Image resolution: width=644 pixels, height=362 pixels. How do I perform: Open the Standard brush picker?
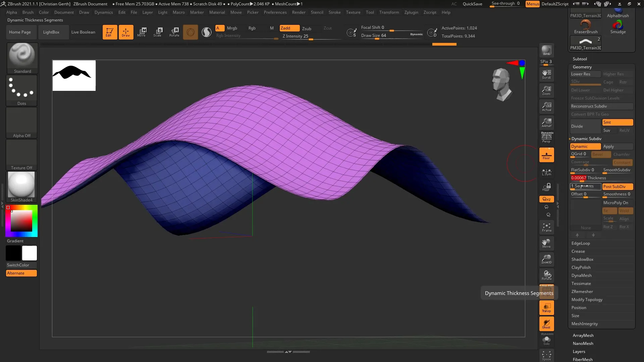[22, 58]
